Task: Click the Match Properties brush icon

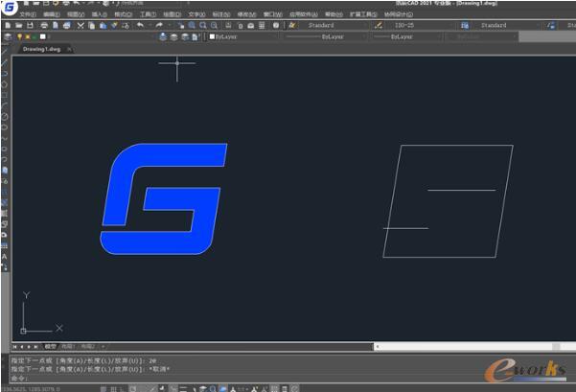Action: point(115,25)
